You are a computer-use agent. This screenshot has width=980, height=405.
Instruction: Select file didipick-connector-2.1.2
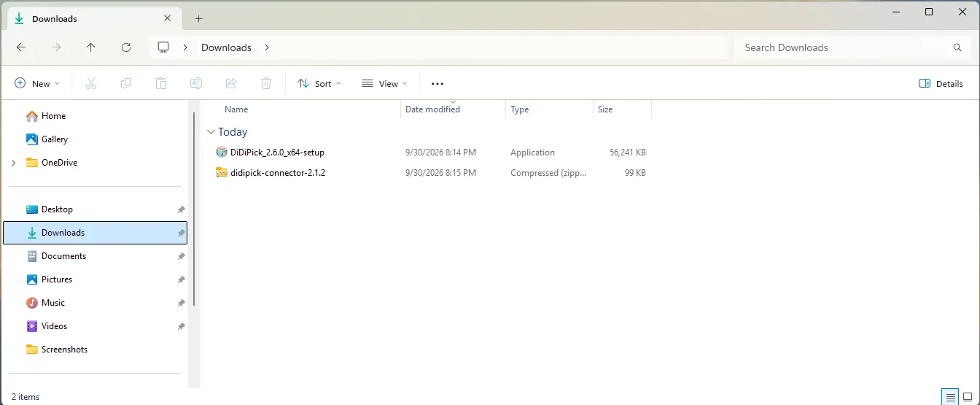[x=278, y=173]
